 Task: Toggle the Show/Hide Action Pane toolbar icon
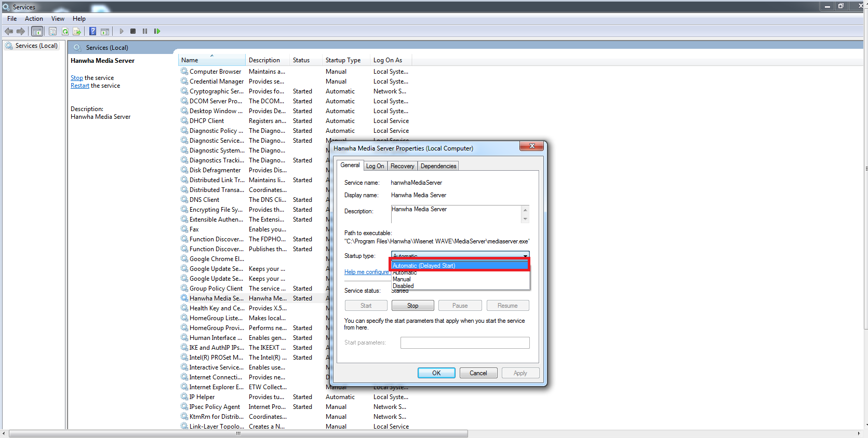tap(104, 31)
